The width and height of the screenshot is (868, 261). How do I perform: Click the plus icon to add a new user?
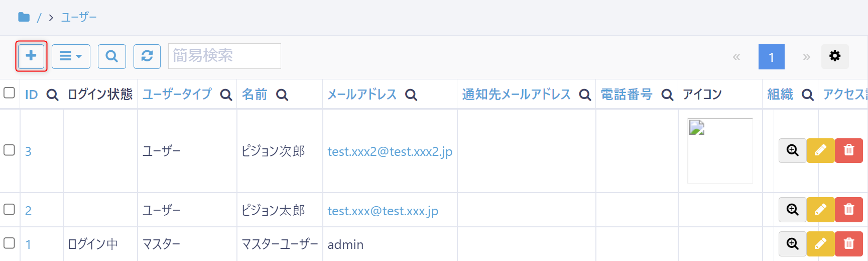click(31, 56)
